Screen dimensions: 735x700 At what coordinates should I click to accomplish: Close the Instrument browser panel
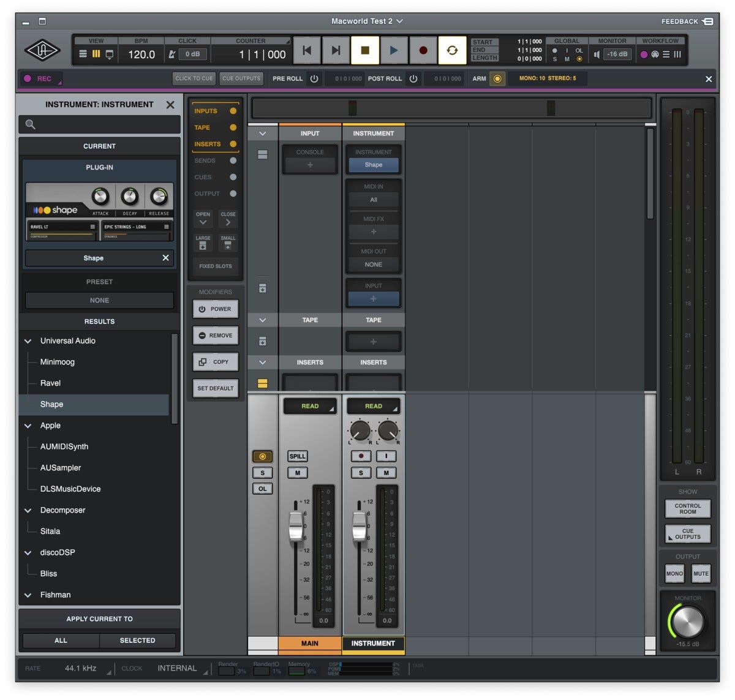(x=170, y=105)
